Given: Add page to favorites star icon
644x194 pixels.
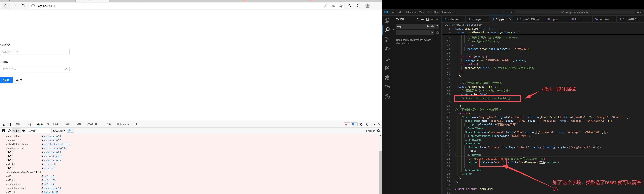Looking at the screenshot, I should click(340, 6).
